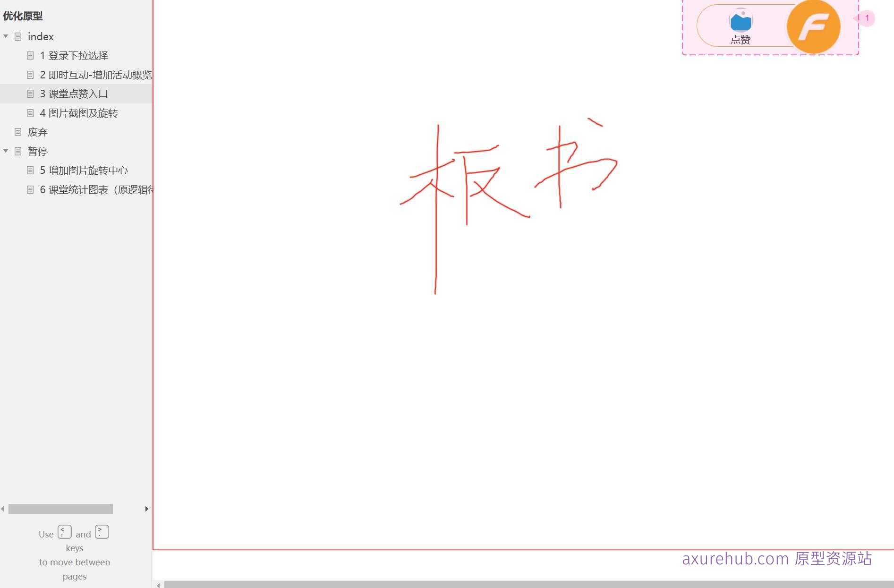This screenshot has height=588, width=894.
Task: Collapse the 暂停 page tree node
Action: (6, 151)
